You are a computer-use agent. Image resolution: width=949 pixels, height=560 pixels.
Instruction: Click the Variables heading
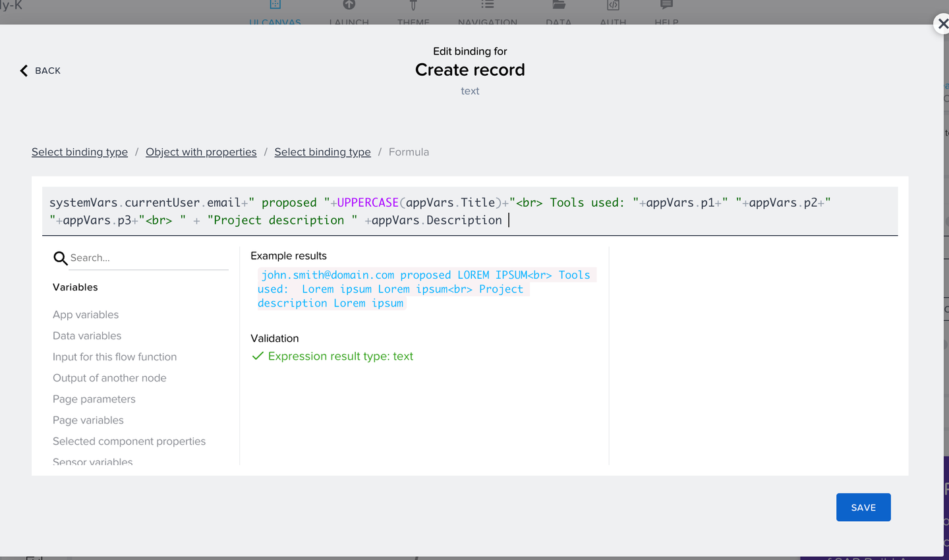click(75, 287)
